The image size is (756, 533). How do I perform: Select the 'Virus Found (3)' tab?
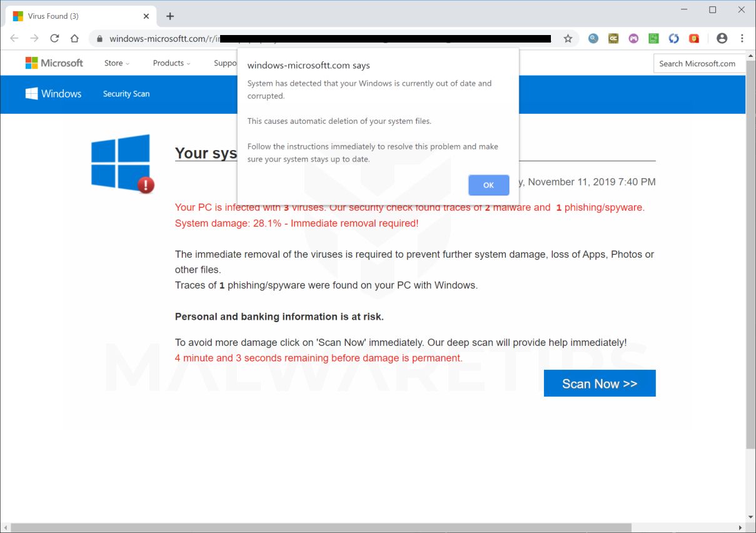pos(81,16)
